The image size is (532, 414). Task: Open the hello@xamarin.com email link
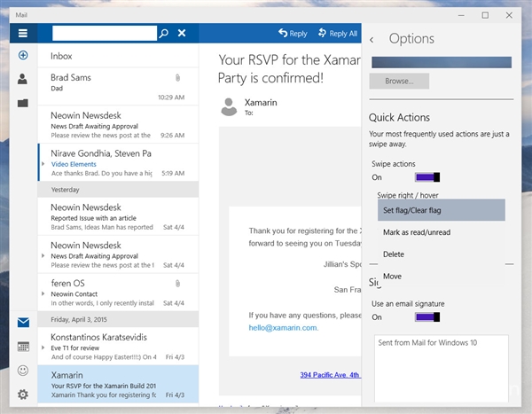283,327
